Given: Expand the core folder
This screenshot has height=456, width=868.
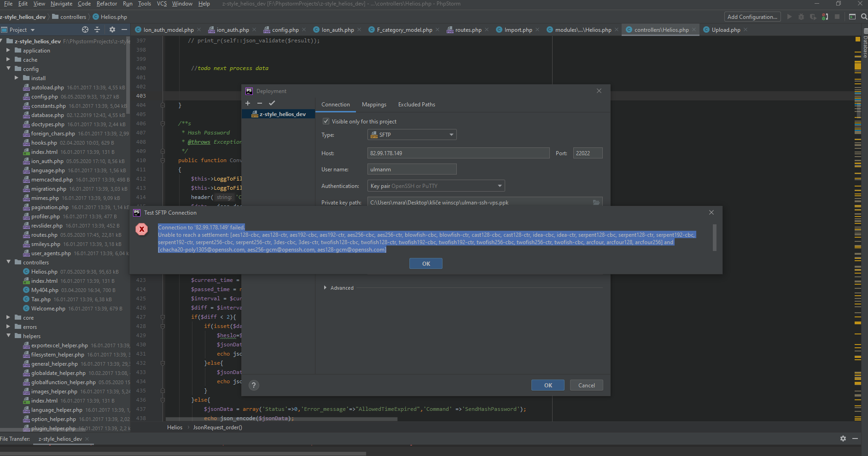Looking at the screenshot, I should pyautogui.click(x=8, y=317).
